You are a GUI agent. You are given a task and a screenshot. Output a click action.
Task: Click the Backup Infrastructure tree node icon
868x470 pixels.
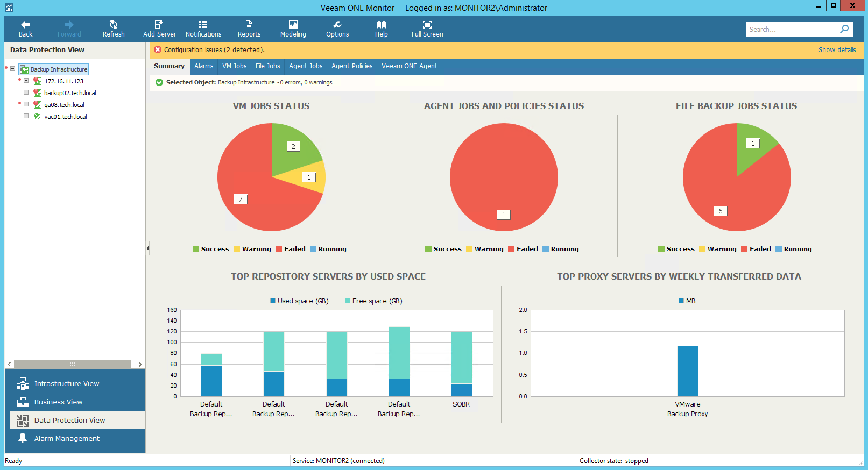(x=24, y=69)
